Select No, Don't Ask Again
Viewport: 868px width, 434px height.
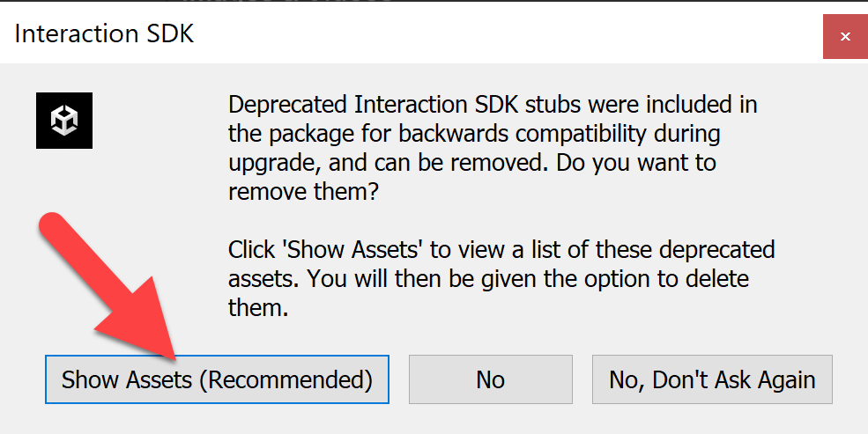click(712, 379)
